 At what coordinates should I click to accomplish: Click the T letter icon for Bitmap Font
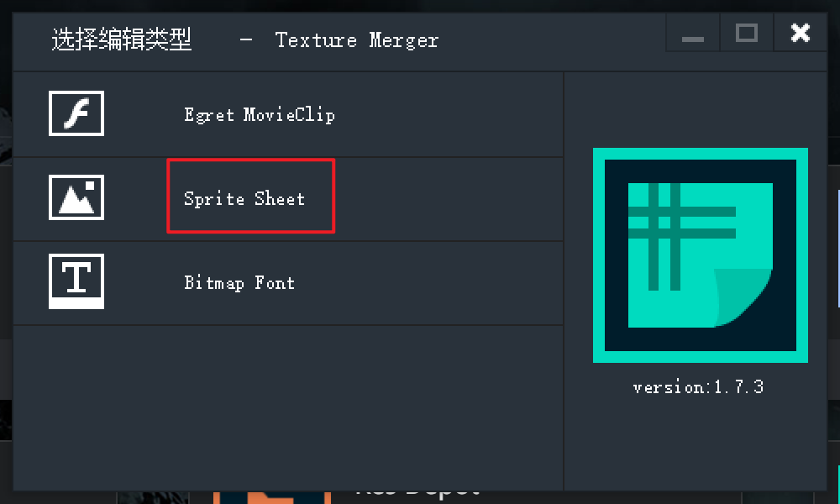[76, 281]
